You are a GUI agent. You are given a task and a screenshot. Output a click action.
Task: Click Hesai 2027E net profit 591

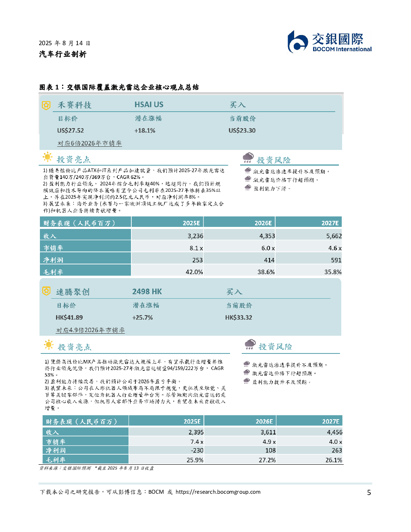tap(336, 260)
